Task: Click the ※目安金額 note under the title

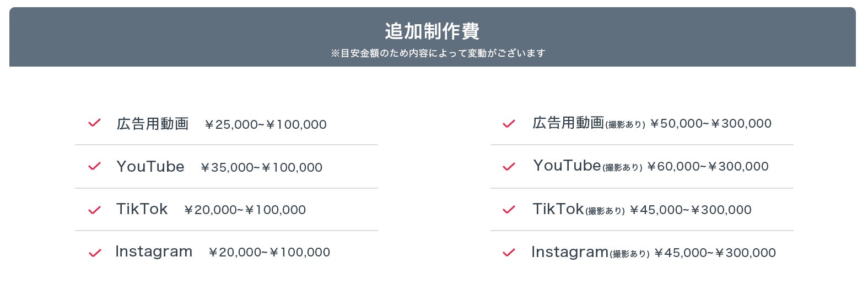Action: (x=438, y=53)
